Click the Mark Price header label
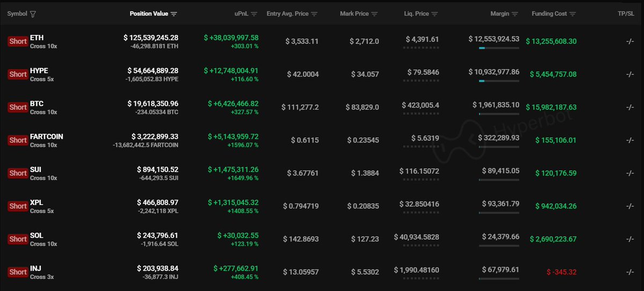This screenshot has height=291, width=644. coord(354,13)
